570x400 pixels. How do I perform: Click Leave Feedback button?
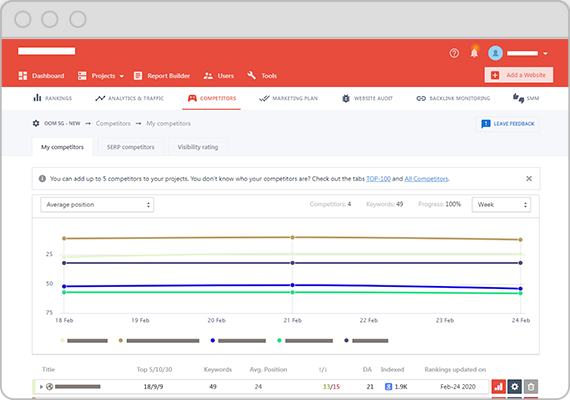[x=507, y=124]
